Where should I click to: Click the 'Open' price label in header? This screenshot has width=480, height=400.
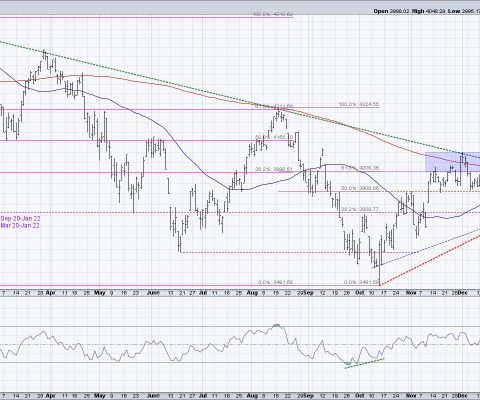[381, 11]
